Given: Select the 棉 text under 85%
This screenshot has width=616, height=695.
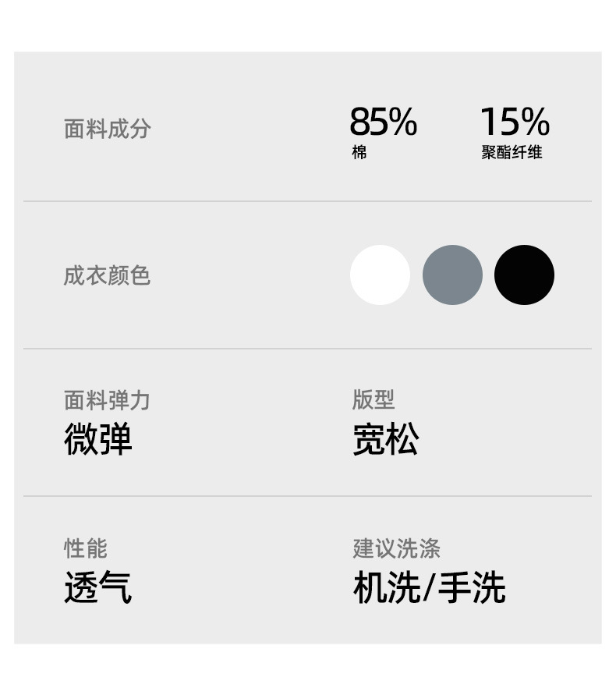Looking at the screenshot, I should pyautogui.click(x=359, y=153).
